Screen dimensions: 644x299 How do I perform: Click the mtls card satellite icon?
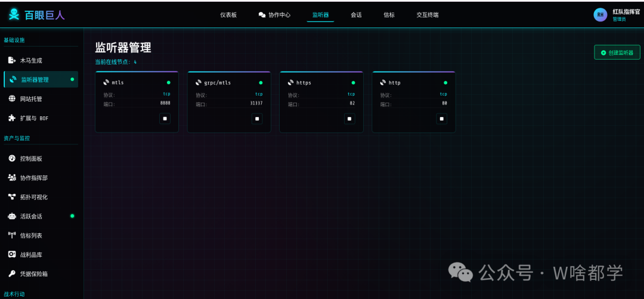[106, 82]
